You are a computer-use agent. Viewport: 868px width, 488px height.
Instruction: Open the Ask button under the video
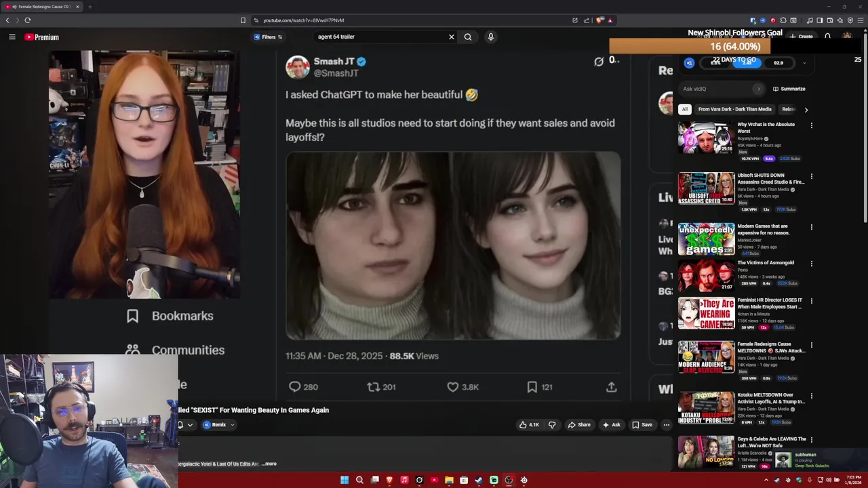click(x=611, y=425)
